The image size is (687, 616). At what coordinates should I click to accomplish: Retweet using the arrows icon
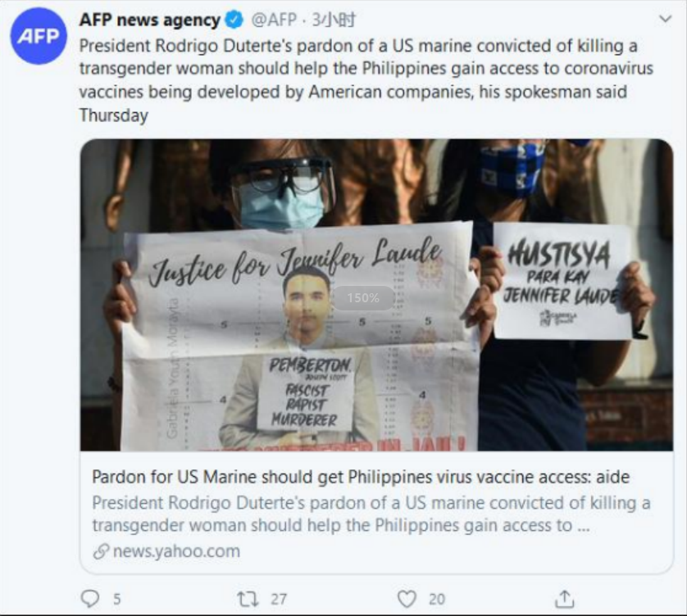click(248, 599)
